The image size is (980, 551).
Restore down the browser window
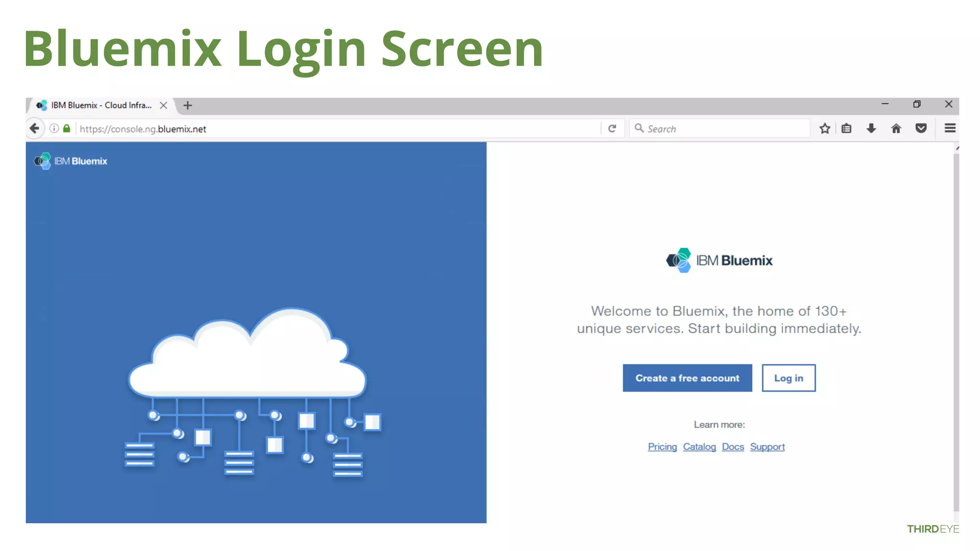[917, 104]
